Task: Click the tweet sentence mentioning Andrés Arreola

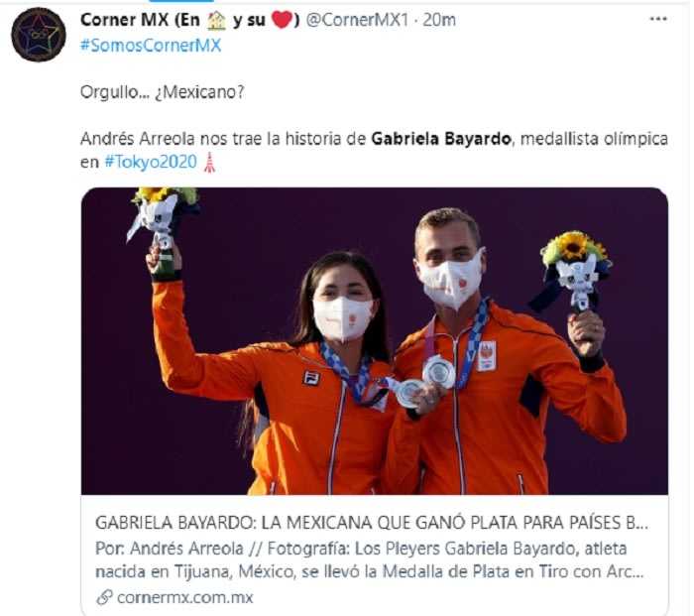Action: coord(374,150)
